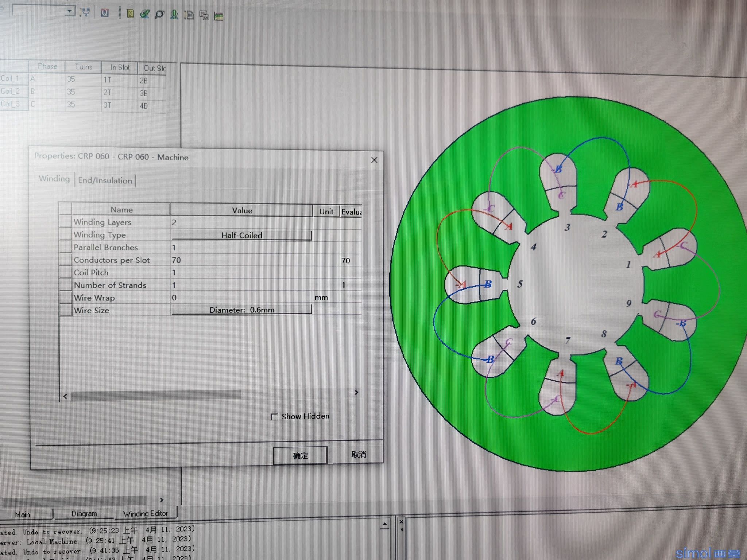Open the toolbar combo box dropdown arrow
The width and height of the screenshot is (747, 560).
70,11
